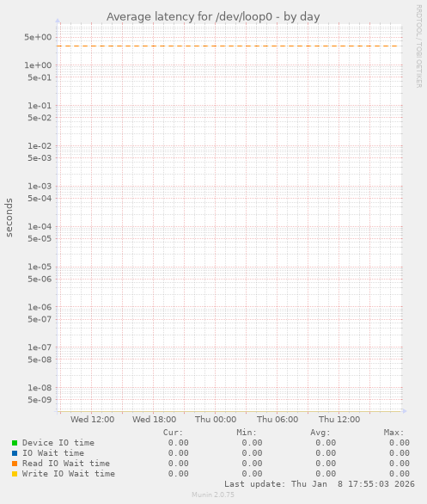Viewport: 427px width, 504px height.
Task: Click the '5e-07' y-axis tick label
Action: pos(40,319)
